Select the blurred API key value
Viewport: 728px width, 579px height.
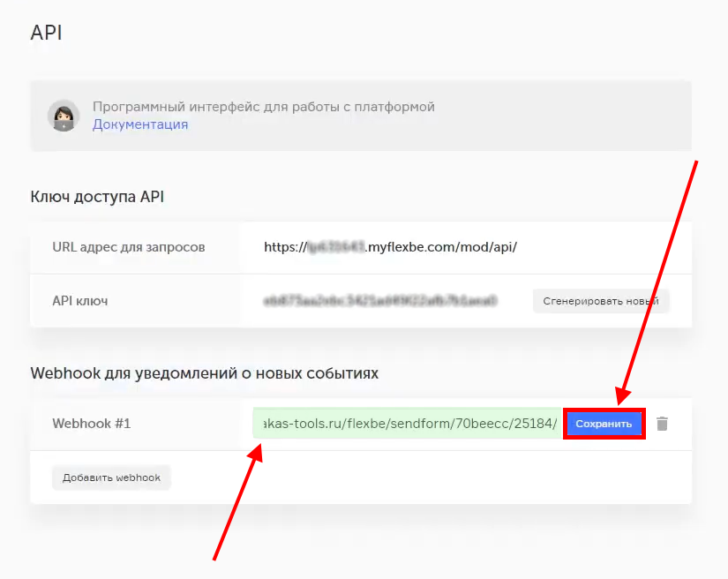point(380,301)
